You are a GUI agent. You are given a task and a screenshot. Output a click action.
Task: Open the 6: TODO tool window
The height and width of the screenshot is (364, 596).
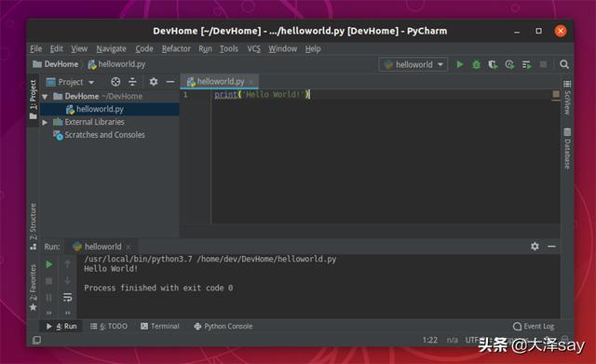[109, 326]
